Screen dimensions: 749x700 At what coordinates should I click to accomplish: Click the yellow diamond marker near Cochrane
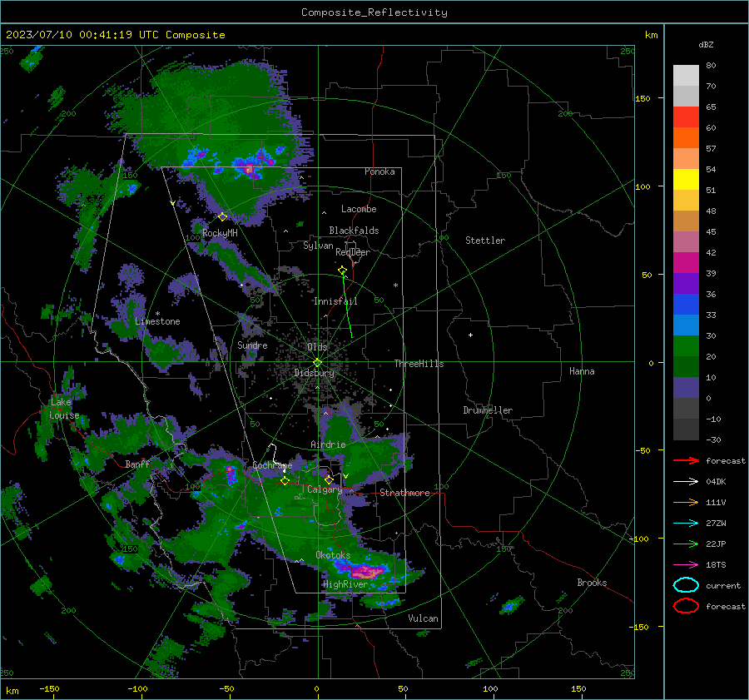click(x=285, y=481)
